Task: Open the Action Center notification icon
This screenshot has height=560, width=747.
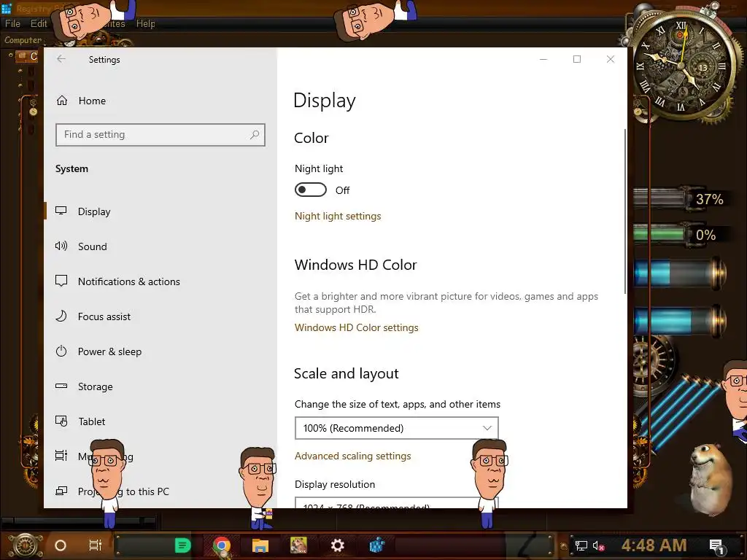Action: tap(716, 545)
